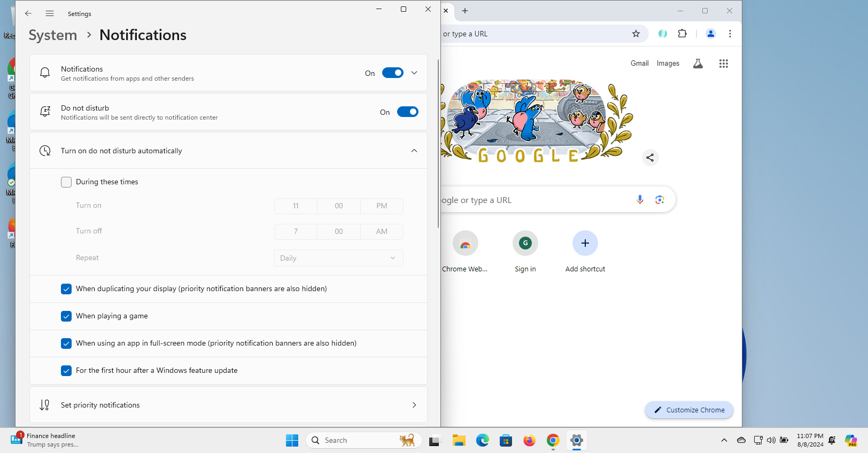Uncheck When playing a game
Screen dimensions: 868x453
click(x=66, y=316)
